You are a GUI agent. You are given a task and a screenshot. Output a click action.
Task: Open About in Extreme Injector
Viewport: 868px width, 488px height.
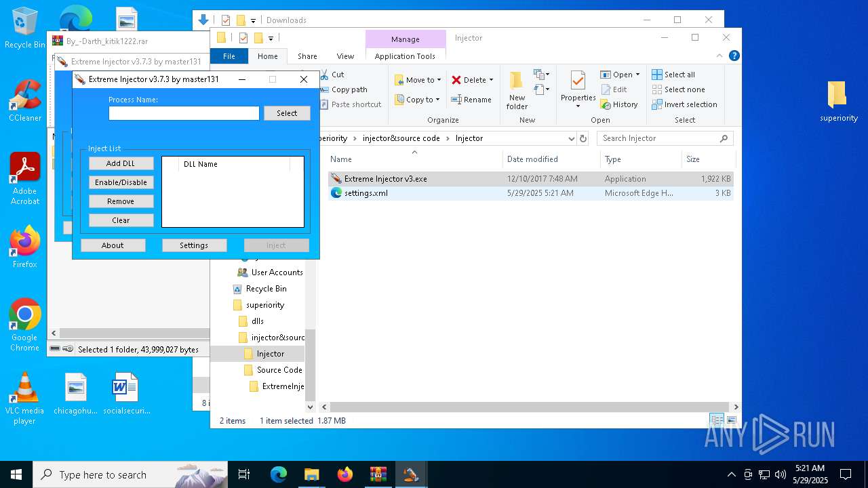(113, 245)
